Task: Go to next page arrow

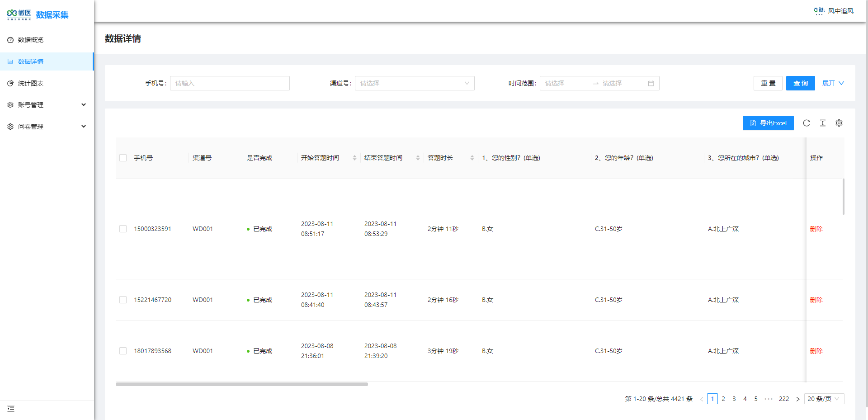Action: tap(798, 399)
